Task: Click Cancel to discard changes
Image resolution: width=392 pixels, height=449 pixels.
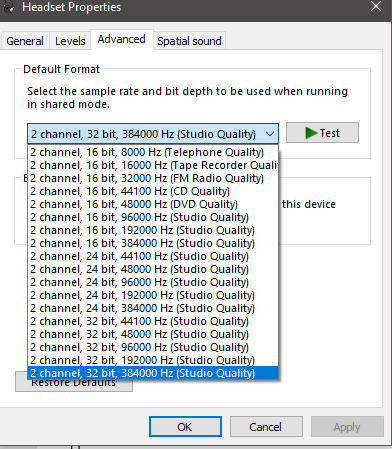Action: coord(266,426)
